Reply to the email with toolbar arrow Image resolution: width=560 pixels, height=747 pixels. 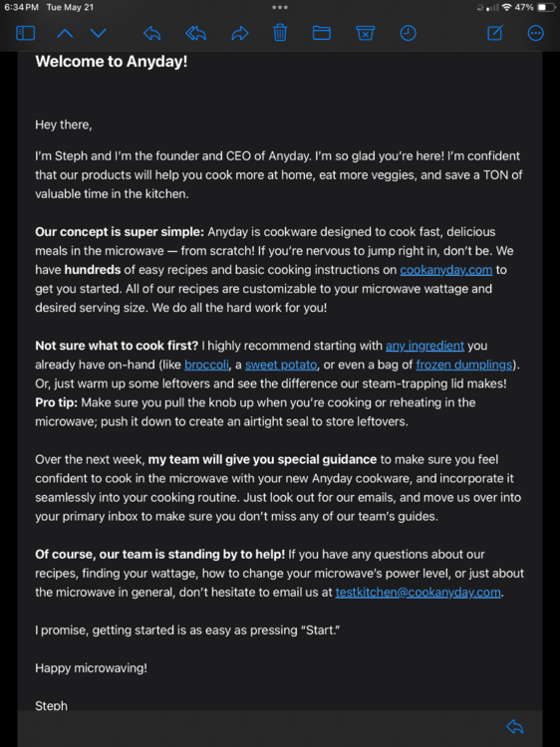[x=151, y=33]
